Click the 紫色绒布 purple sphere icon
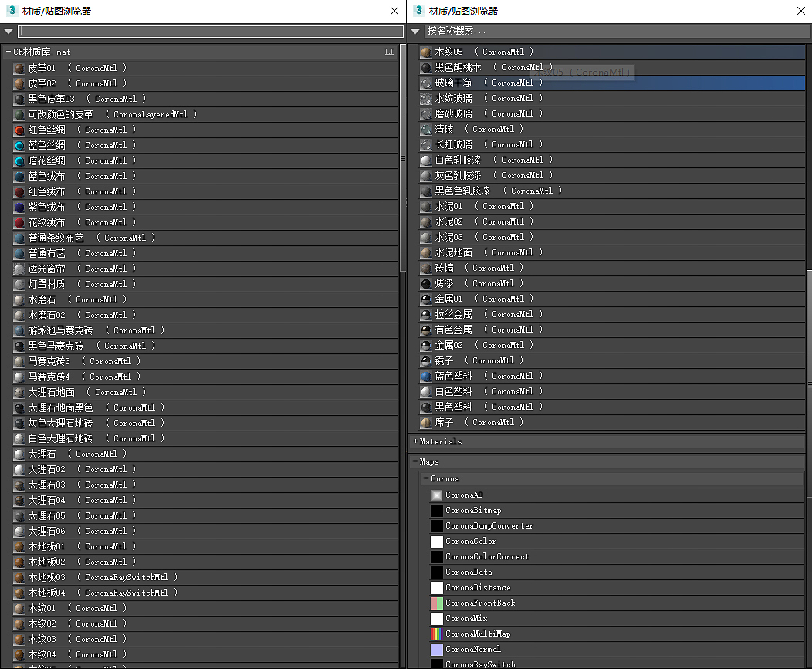The width and height of the screenshot is (812, 669). tap(19, 207)
